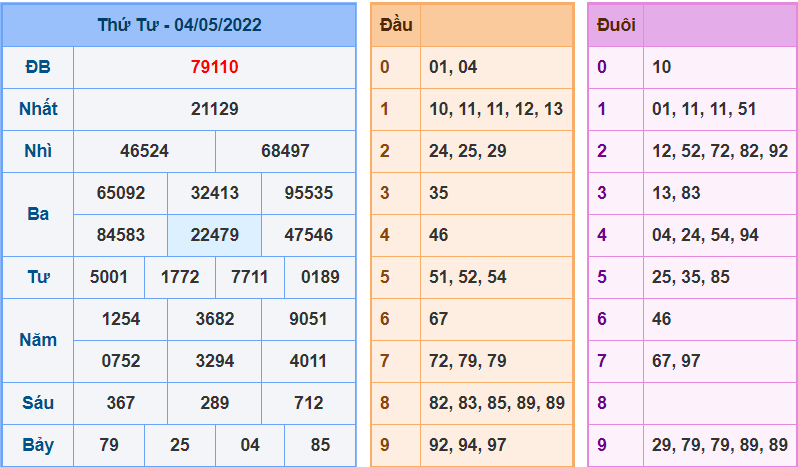Image resolution: width=798 pixels, height=467 pixels.
Task: Select first prize number 21129
Action: [x=215, y=109]
